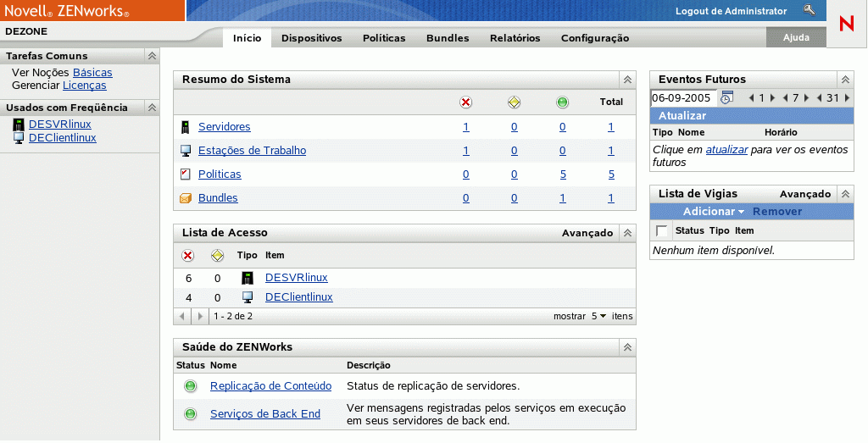
Task: Switch to the Dispositivos tab
Action: click(311, 38)
